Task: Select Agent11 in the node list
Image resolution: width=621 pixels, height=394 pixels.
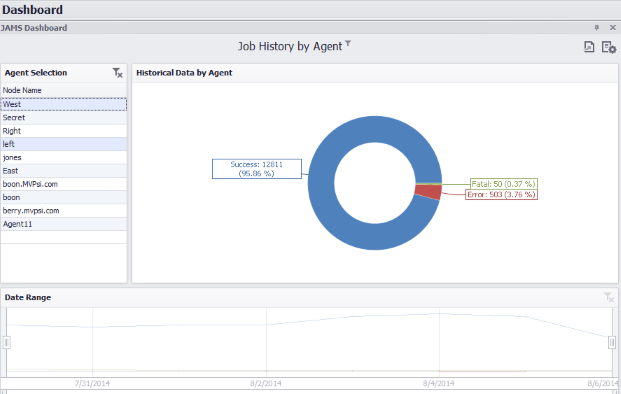Action: (x=64, y=224)
